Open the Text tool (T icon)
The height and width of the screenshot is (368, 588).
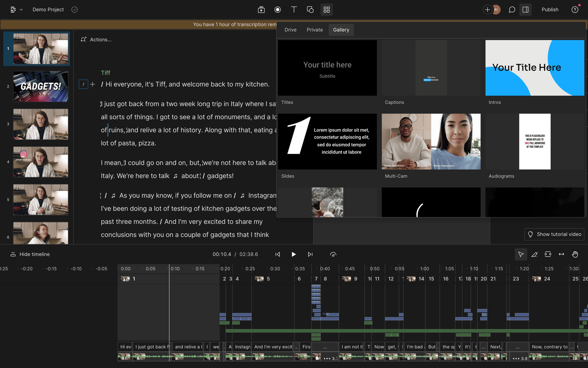pyautogui.click(x=294, y=9)
